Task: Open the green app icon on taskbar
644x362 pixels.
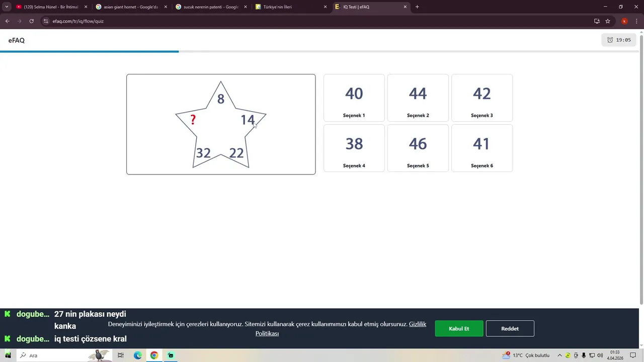Action: (x=171, y=355)
